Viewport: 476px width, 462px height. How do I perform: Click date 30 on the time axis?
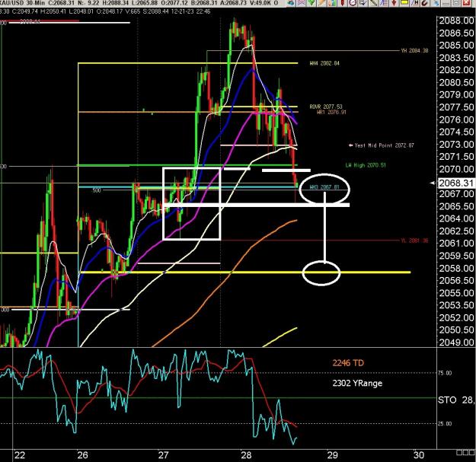(419, 455)
